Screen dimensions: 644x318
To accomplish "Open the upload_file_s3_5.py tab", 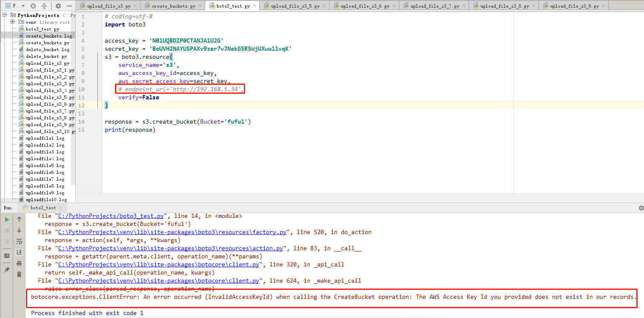I will (x=295, y=6).
